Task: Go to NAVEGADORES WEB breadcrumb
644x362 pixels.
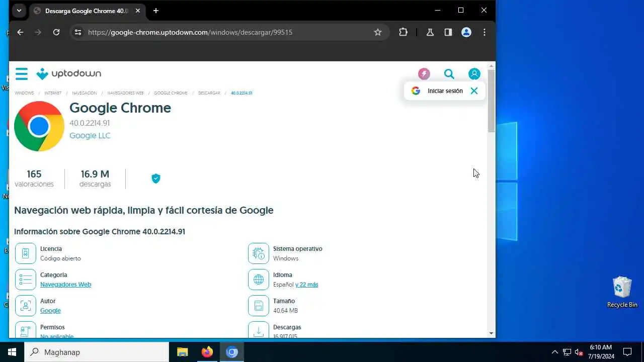Action: click(126, 94)
